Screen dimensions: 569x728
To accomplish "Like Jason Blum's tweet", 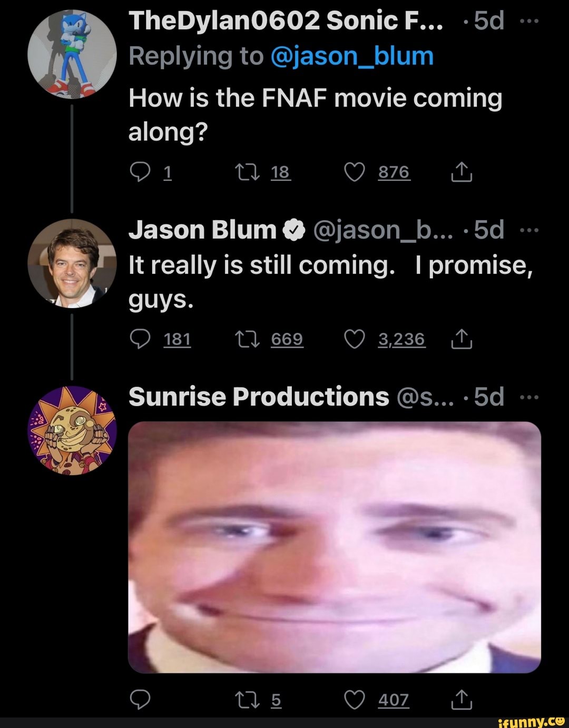I will tap(354, 339).
